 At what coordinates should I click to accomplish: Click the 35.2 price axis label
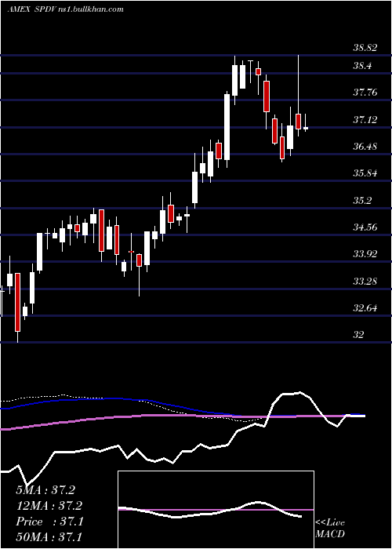(x=362, y=200)
